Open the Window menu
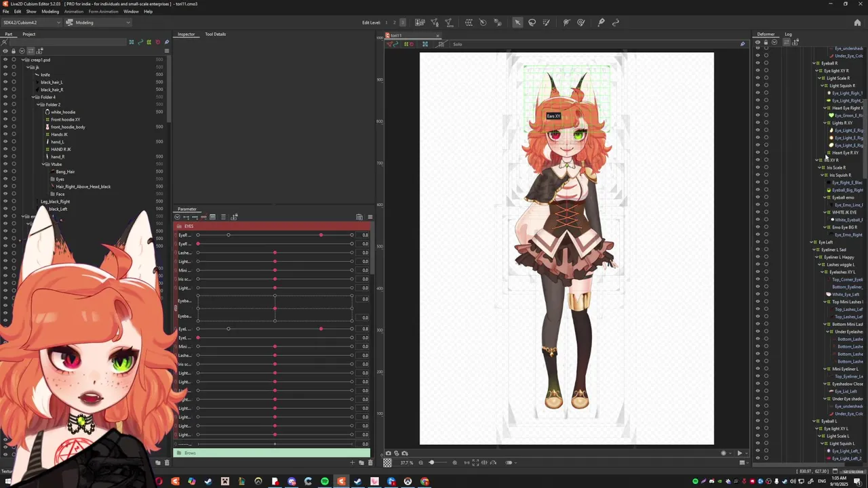 pos(131,12)
